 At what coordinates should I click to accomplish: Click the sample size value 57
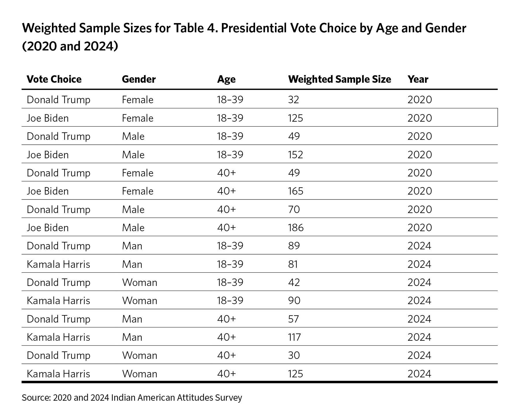[293, 319]
